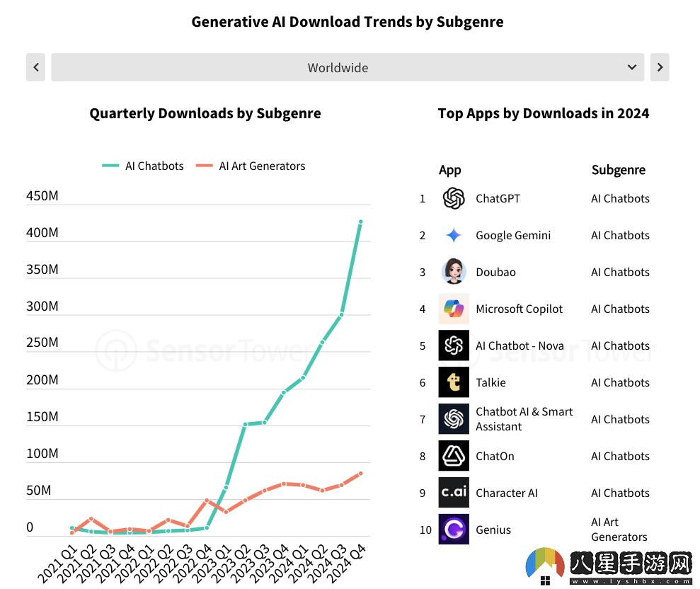Click the Google Gemini star icon
700x589 pixels.
click(454, 235)
